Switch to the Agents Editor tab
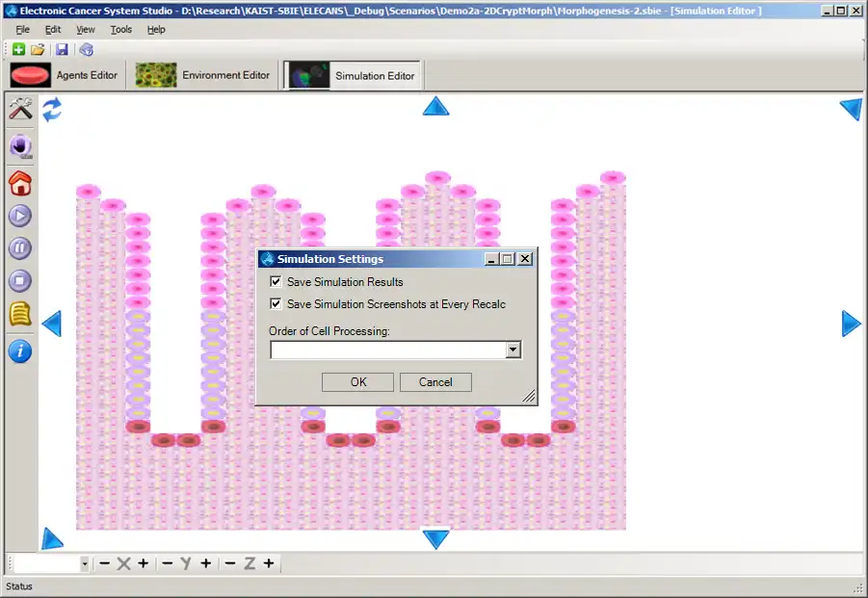This screenshot has width=868, height=598. [x=65, y=75]
